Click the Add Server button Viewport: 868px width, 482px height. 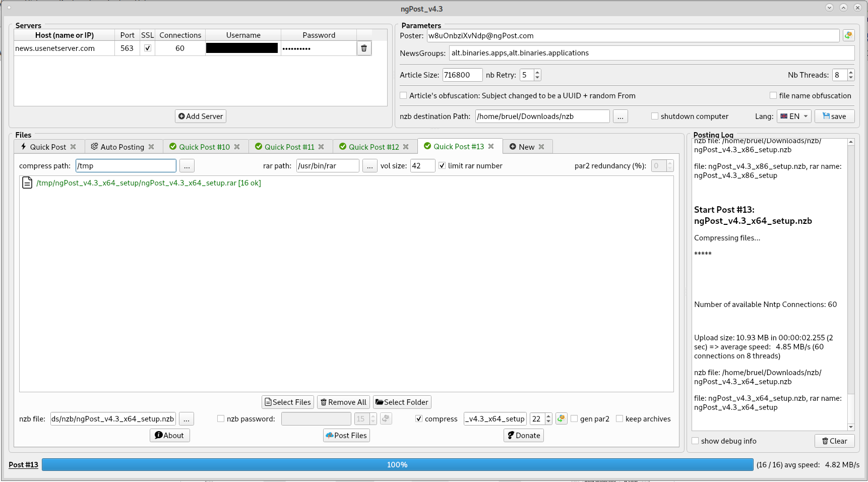(201, 116)
